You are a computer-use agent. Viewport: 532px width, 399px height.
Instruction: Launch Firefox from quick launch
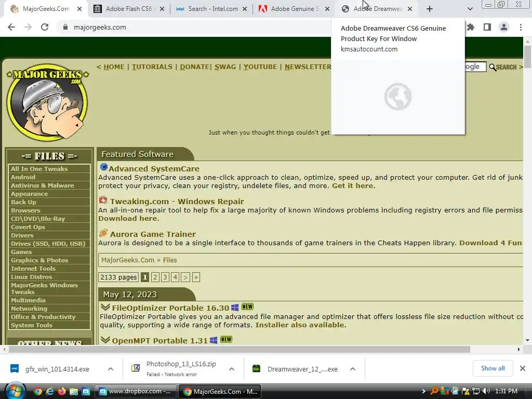[x=62, y=391]
